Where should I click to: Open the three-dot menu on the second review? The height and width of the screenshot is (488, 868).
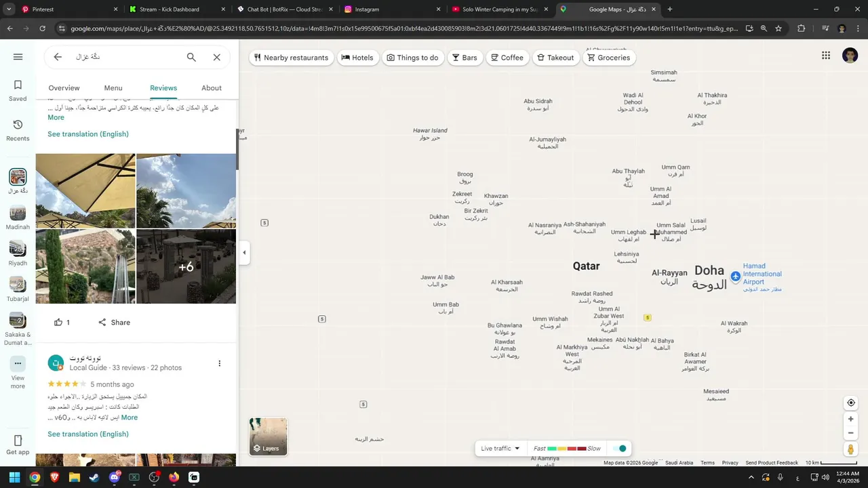(x=219, y=363)
